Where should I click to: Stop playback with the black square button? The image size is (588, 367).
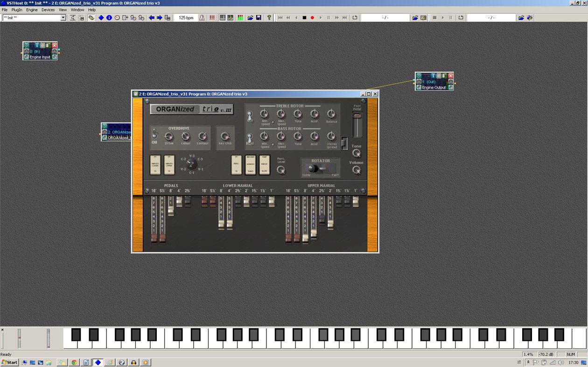pos(304,18)
